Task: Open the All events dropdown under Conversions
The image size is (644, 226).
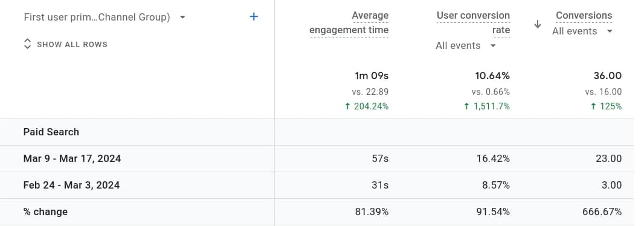Action: coord(582,31)
